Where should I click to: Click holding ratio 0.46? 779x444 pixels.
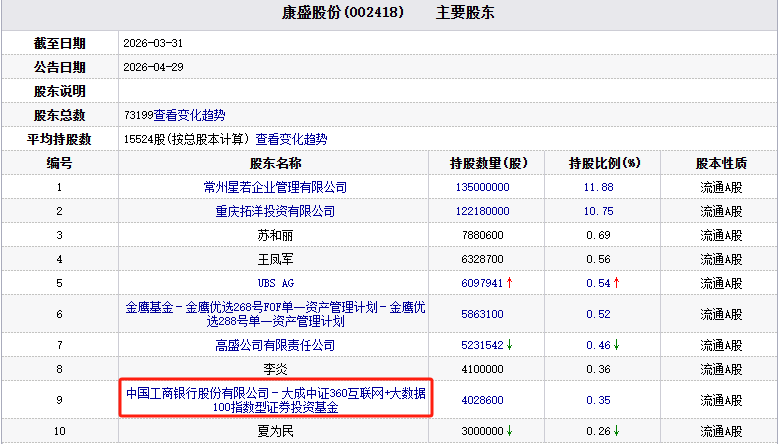click(x=598, y=345)
